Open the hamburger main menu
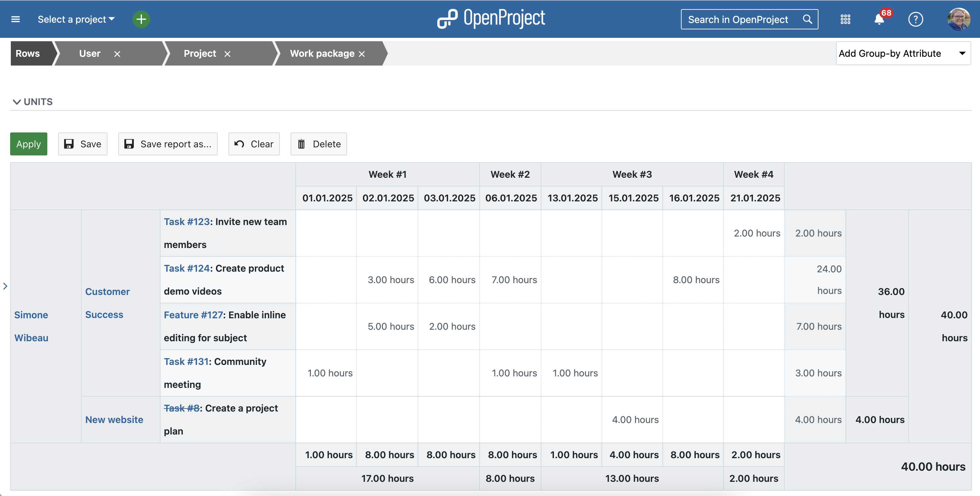This screenshot has height=496, width=980. 16,19
